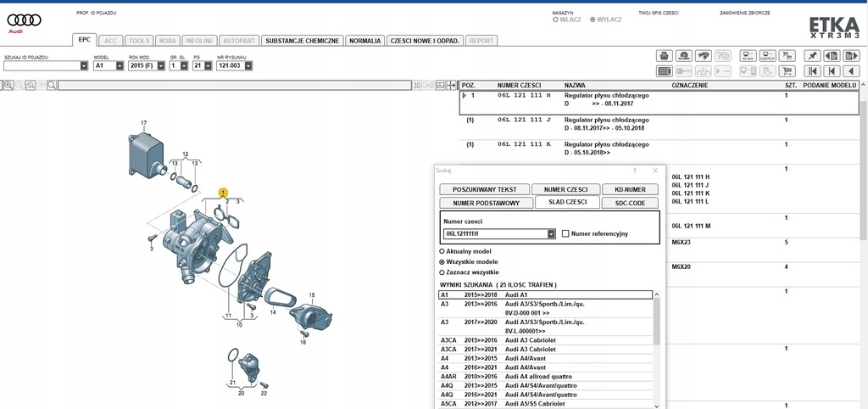The height and width of the screenshot is (409, 868).
Task: Open the Numer czesci combo box arrow
Action: (x=552, y=233)
